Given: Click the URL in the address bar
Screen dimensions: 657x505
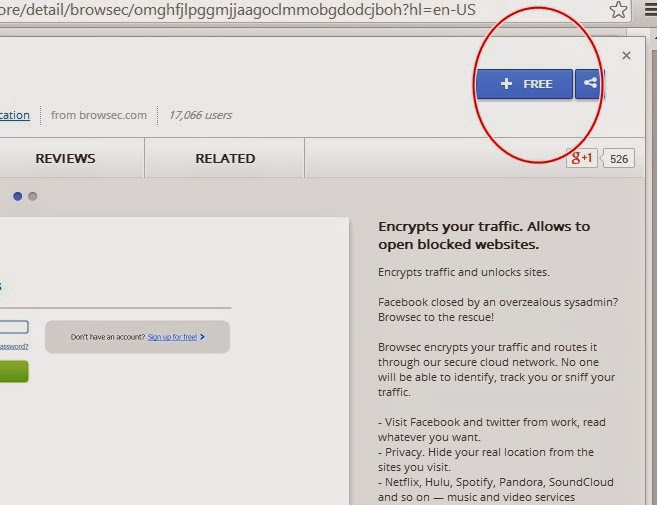Looking at the screenshot, I should click(x=238, y=9).
